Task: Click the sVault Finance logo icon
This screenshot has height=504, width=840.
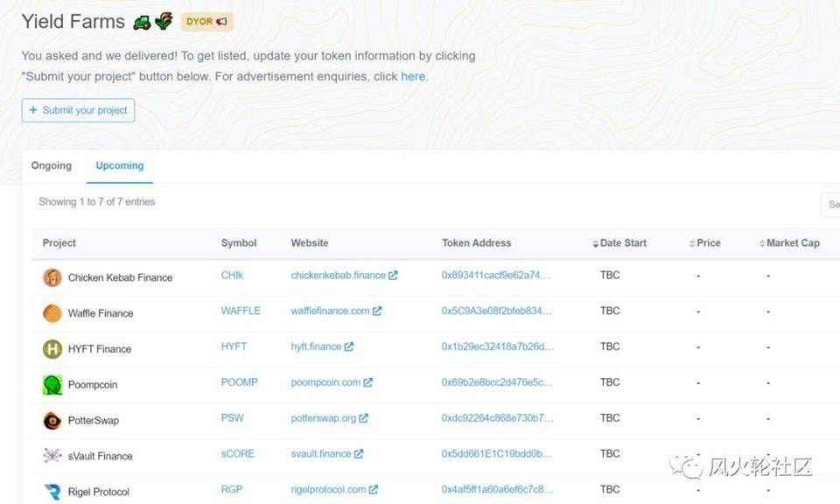Action: [x=52, y=456]
